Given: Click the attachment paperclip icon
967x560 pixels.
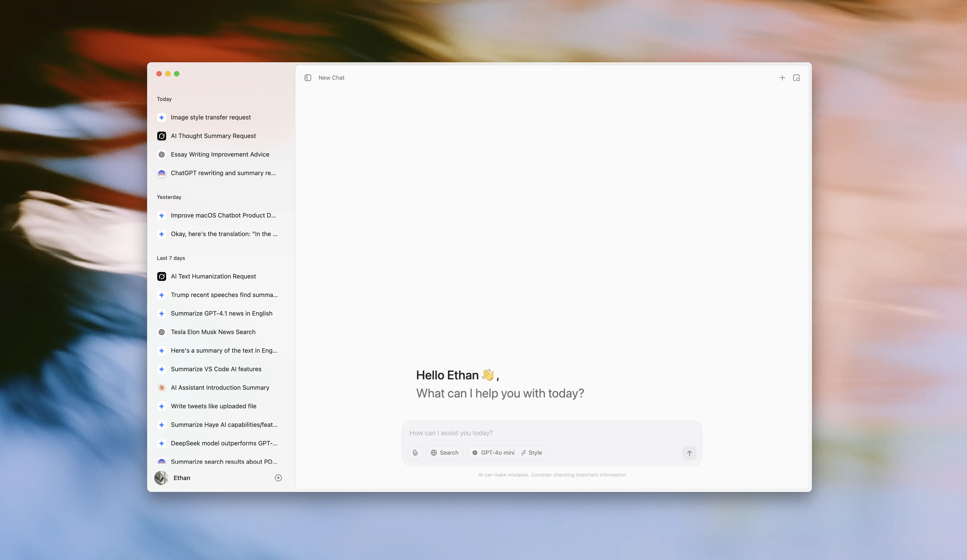Looking at the screenshot, I should click(415, 453).
